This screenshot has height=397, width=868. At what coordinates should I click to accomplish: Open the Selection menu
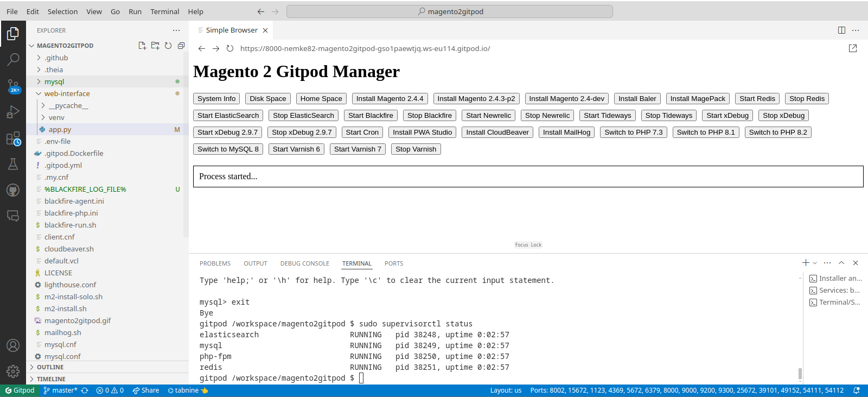coord(62,11)
